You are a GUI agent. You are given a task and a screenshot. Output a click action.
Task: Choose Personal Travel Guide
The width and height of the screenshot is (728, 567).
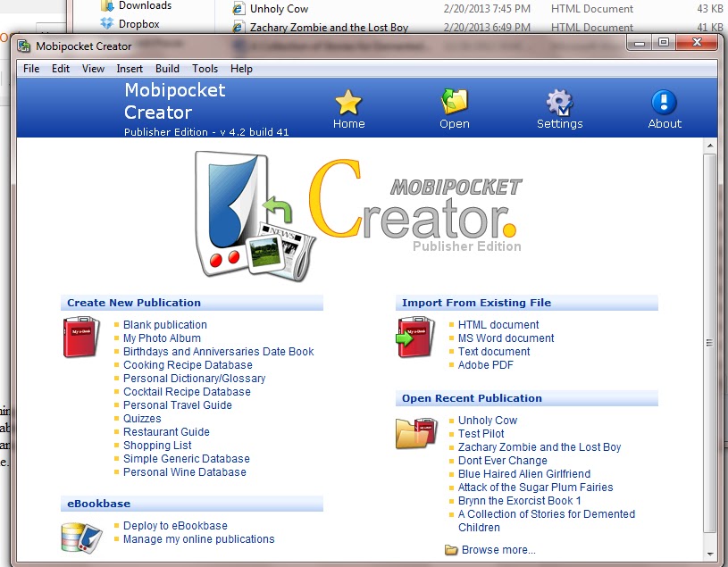click(178, 405)
